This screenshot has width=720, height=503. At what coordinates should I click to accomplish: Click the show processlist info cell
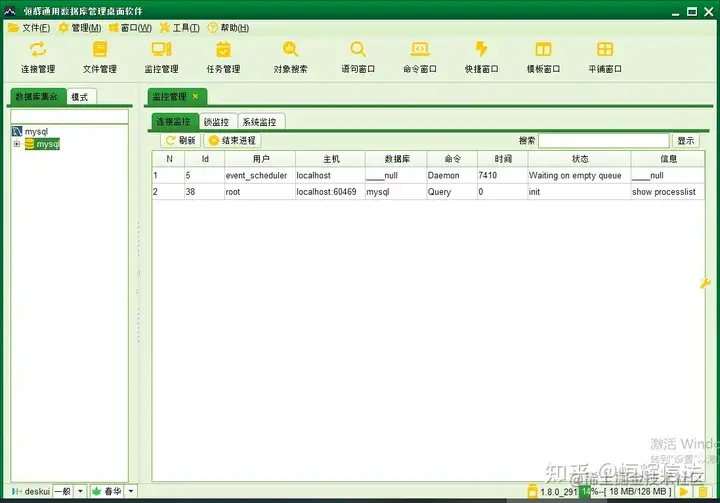click(668, 192)
